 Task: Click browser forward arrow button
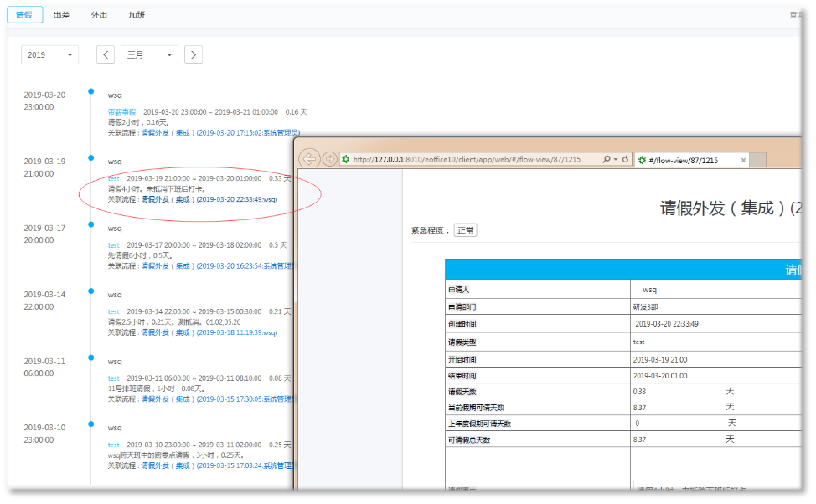329,158
